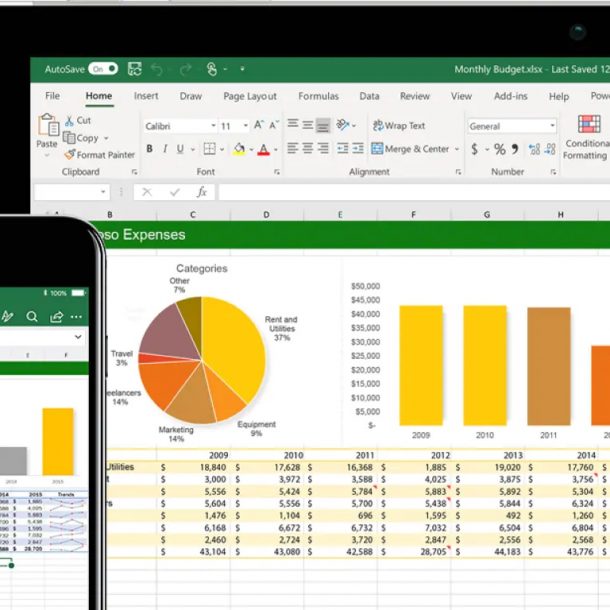610x610 pixels.
Task: Click the Orientation icon
Action: [342, 125]
